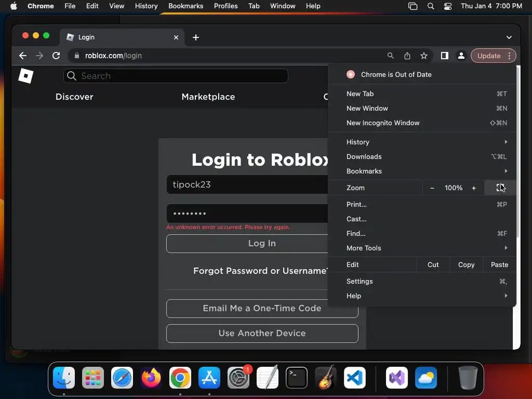Open Firefox from the dock
The width and height of the screenshot is (532, 399).
click(151, 378)
